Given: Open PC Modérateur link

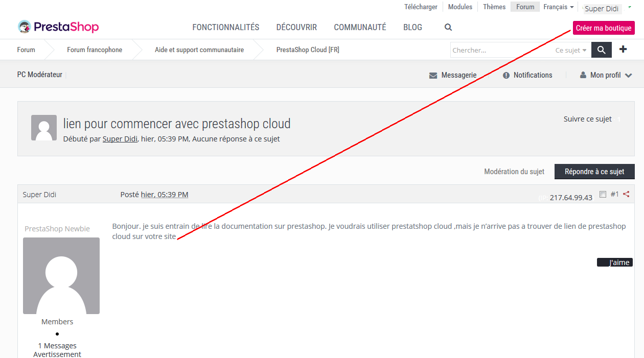Looking at the screenshot, I should [x=39, y=75].
